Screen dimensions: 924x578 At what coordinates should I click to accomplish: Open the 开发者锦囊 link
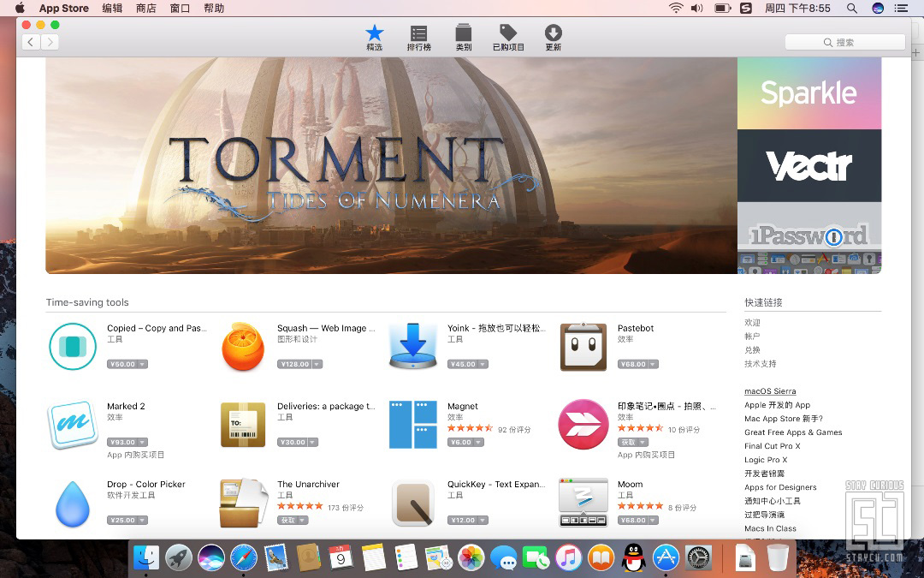pyautogui.click(x=764, y=474)
